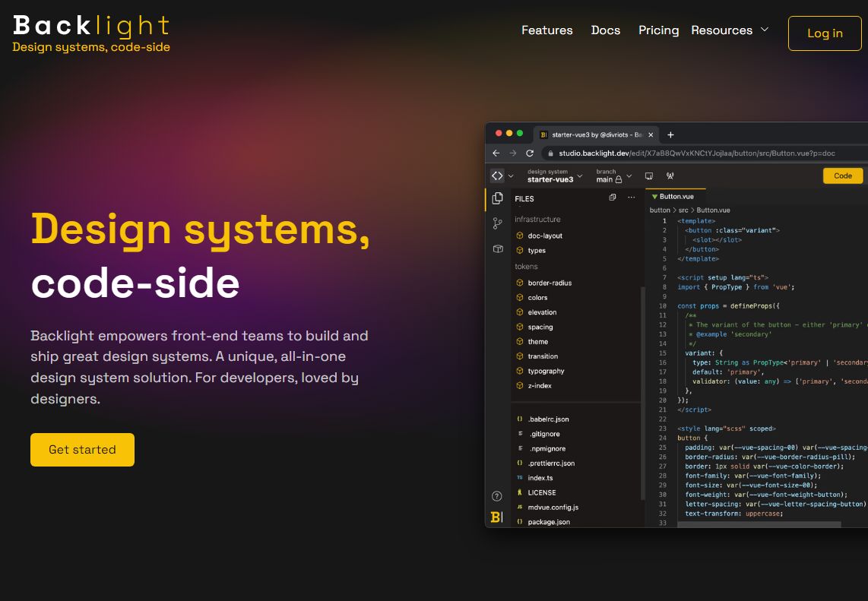The image size is (868, 601).
Task: Expand the chevron beside the code brackets icon
Action: pyautogui.click(x=511, y=176)
